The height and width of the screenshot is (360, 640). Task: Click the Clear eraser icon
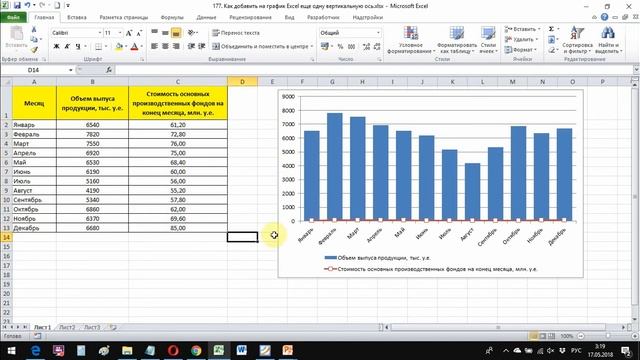[x=551, y=50]
